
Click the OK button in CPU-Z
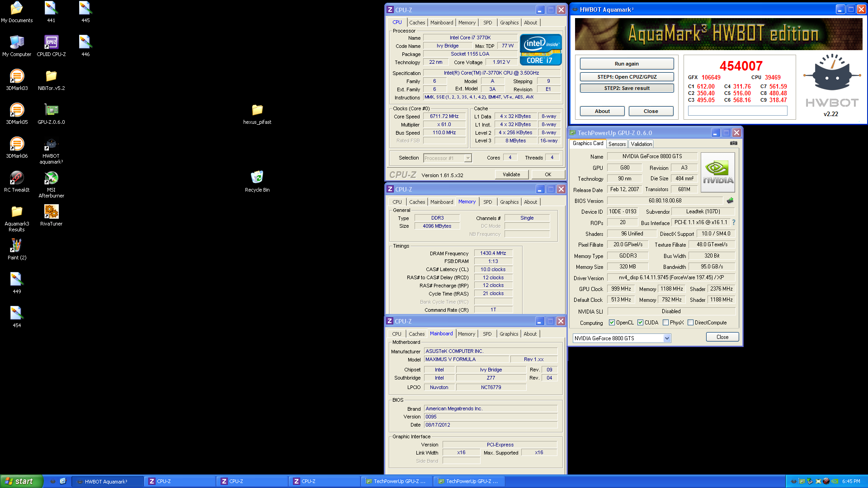click(548, 174)
